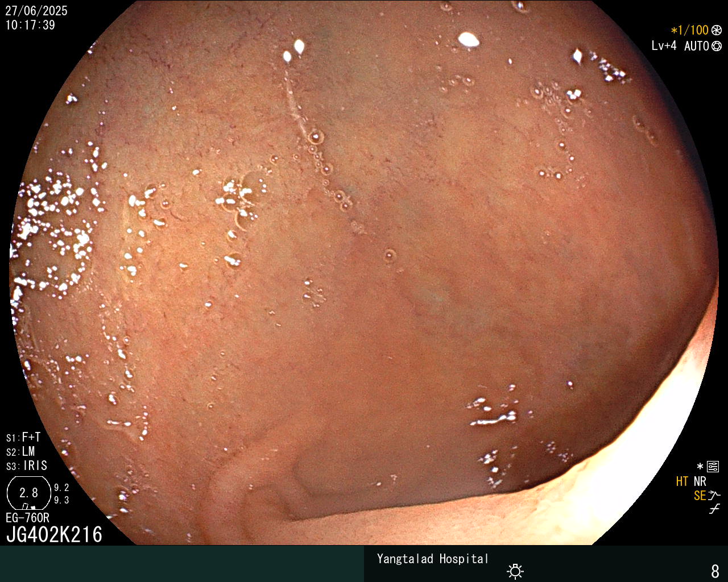Click the AUTO iris mode label
The height and width of the screenshot is (582, 728).
[x=696, y=46]
